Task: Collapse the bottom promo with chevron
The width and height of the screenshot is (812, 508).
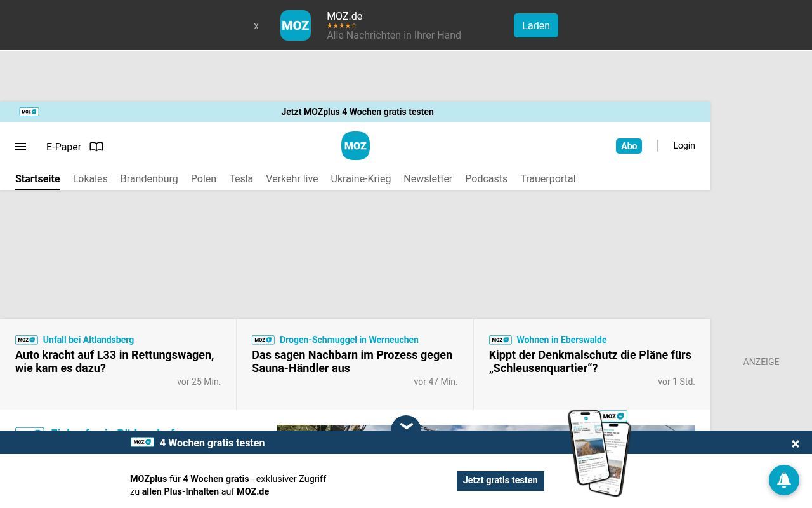Action: click(x=406, y=427)
